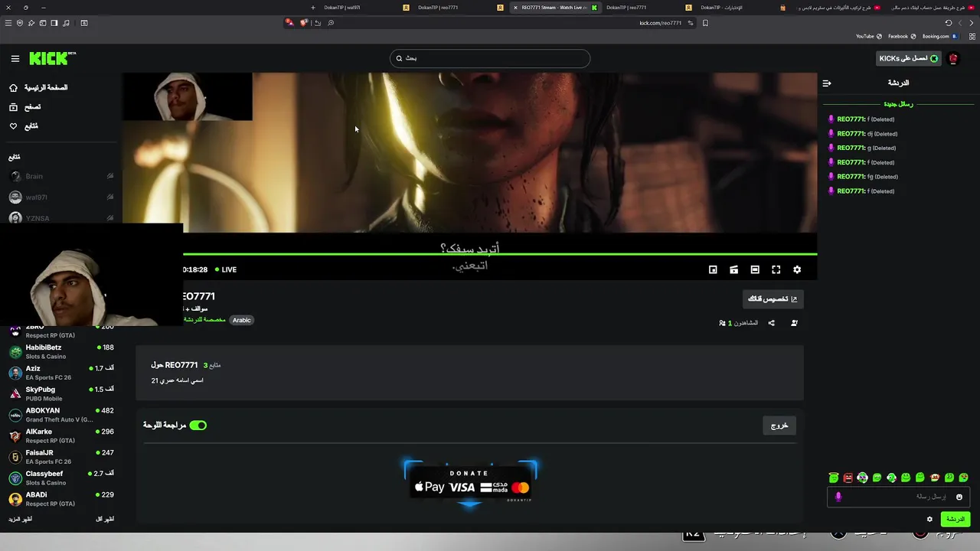Open the home page sidebar item
980x551 pixels.
(38, 87)
